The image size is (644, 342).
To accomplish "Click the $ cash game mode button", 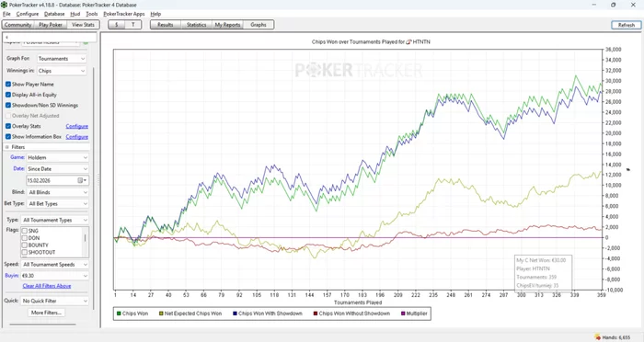I will pyautogui.click(x=117, y=25).
